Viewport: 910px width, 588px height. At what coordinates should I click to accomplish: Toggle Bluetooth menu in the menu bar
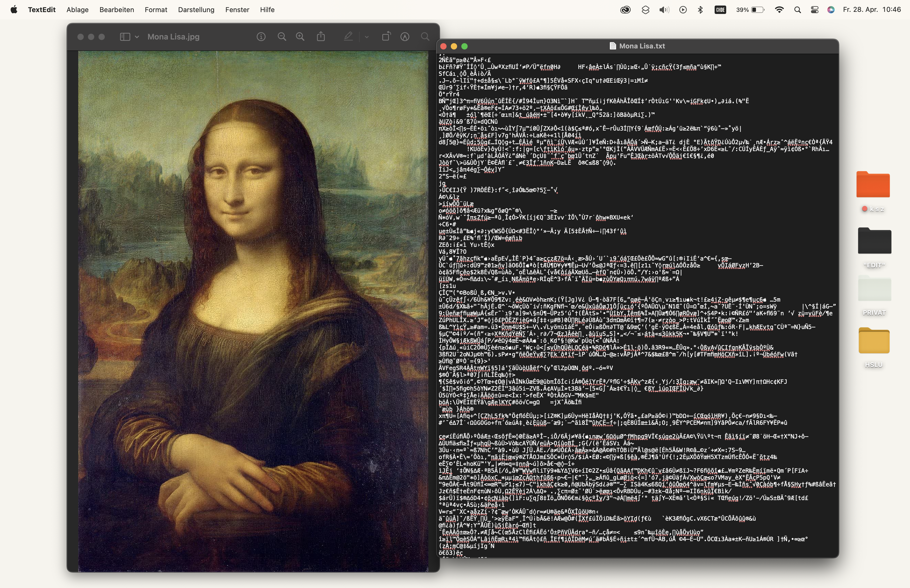pyautogui.click(x=700, y=10)
